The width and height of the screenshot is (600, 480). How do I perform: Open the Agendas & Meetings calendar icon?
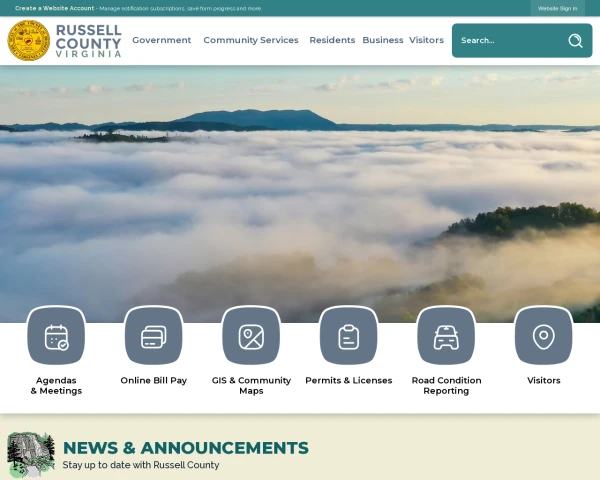point(56,336)
